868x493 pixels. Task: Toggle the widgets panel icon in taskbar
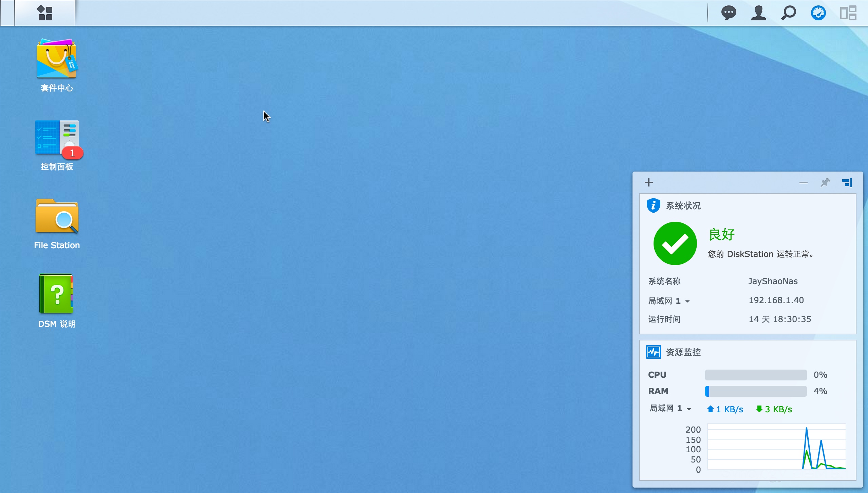[x=818, y=13]
